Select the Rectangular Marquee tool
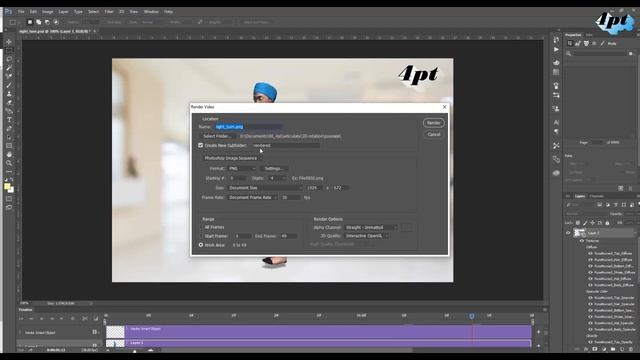The width and height of the screenshot is (640, 360). [9, 50]
